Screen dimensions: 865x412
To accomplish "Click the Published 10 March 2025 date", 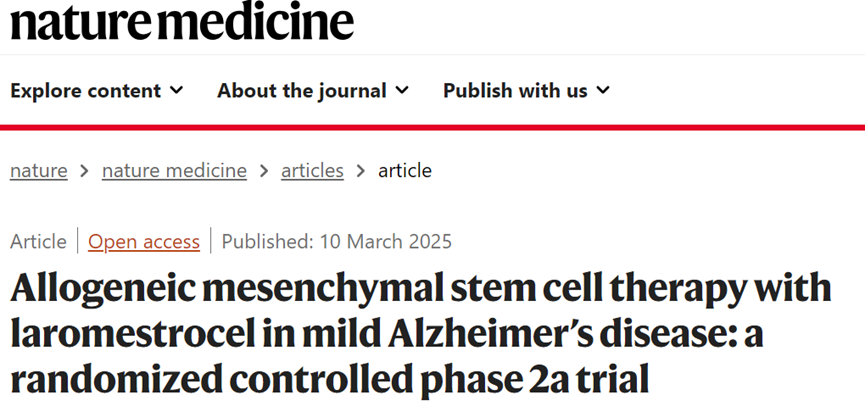I will coord(337,242).
